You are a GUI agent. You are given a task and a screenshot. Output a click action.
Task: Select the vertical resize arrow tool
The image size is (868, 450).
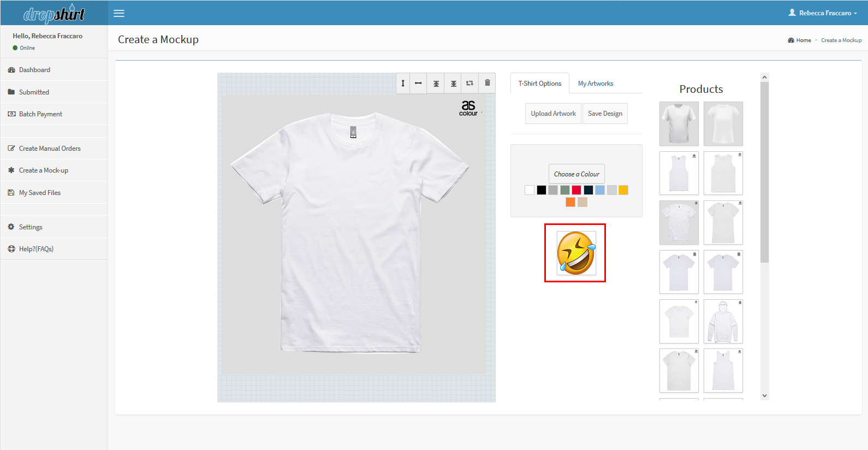point(403,83)
